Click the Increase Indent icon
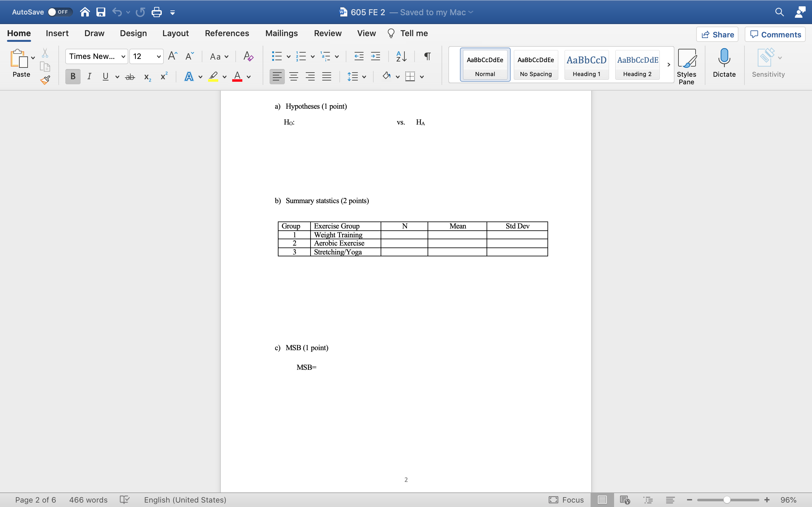The width and height of the screenshot is (812, 507). click(376, 56)
